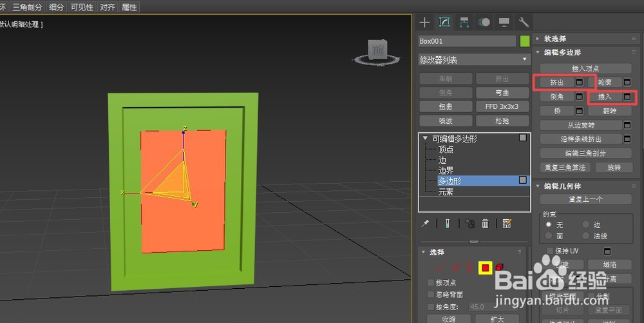Viewport: 644px width, 323px height.
Task: Click the green object color swatch
Action: click(524, 41)
